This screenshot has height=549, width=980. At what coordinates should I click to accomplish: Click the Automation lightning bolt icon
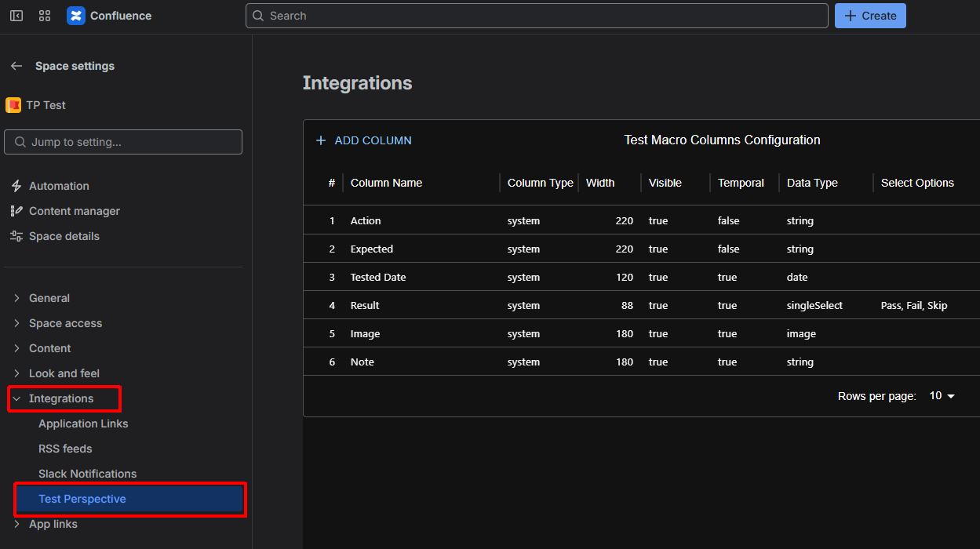click(16, 186)
